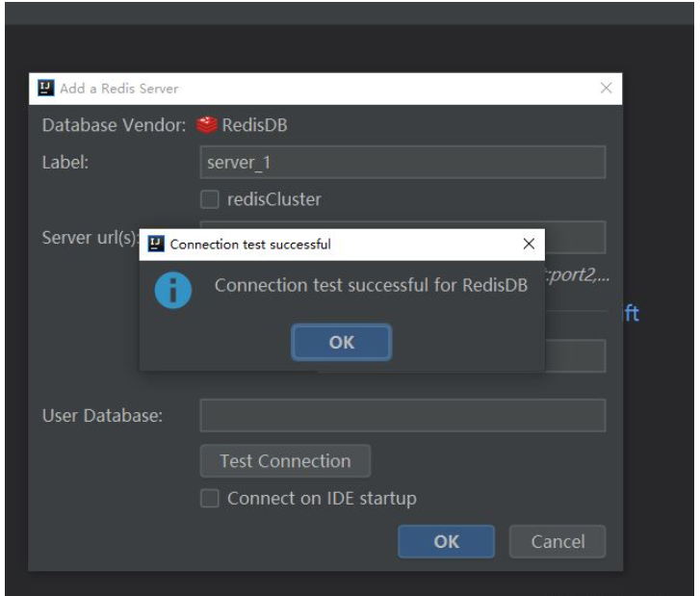The width and height of the screenshot is (700, 596).
Task: Close the Connection test successful popup
Action: 528,245
